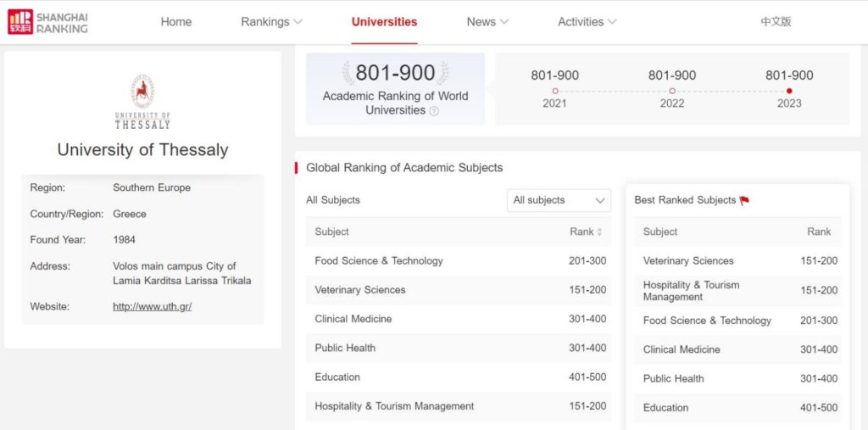Click Education in the All Subjects table
Screen dimensions: 868x430
(x=337, y=377)
